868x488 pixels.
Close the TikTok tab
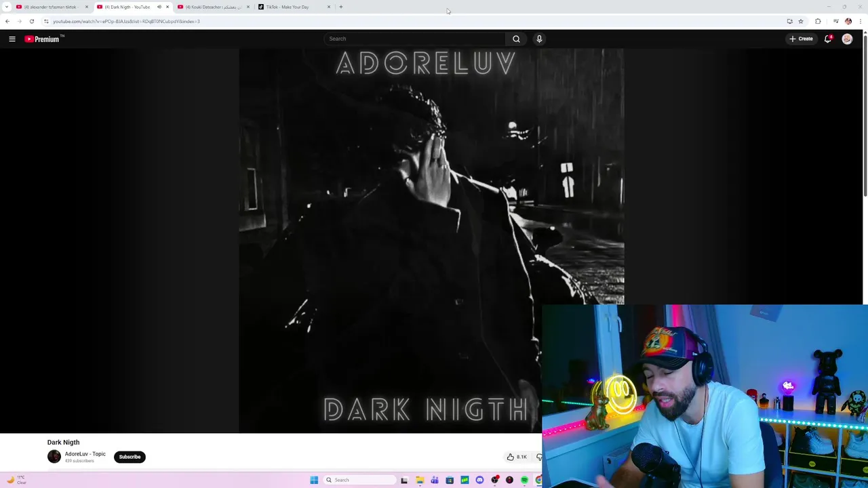pos(329,7)
